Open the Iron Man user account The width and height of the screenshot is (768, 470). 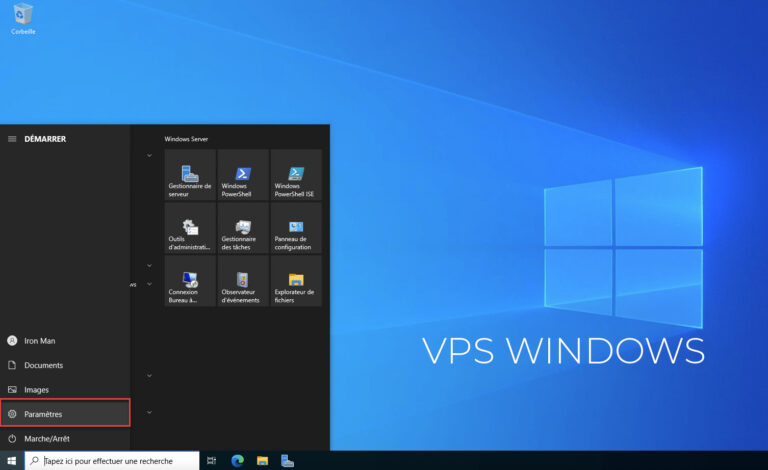pos(65,341)
